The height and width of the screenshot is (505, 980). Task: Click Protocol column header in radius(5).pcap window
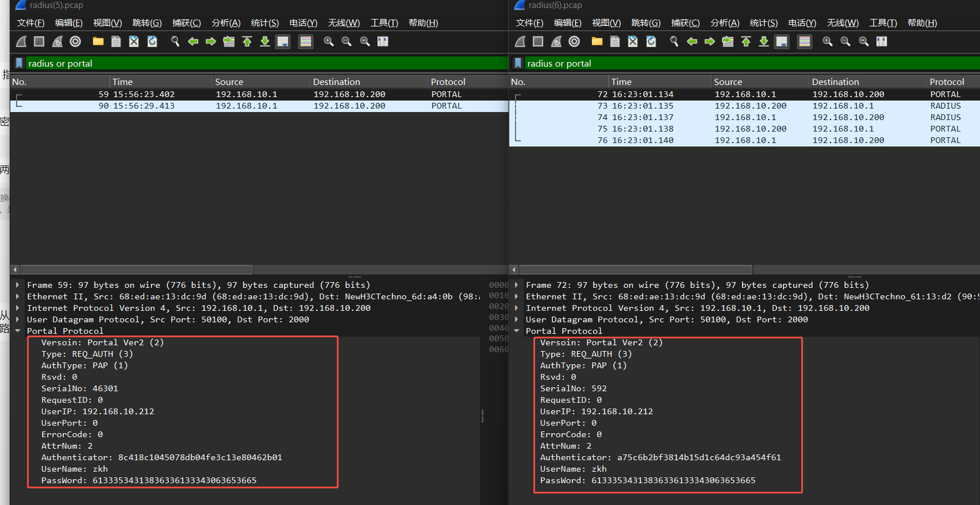448,82
